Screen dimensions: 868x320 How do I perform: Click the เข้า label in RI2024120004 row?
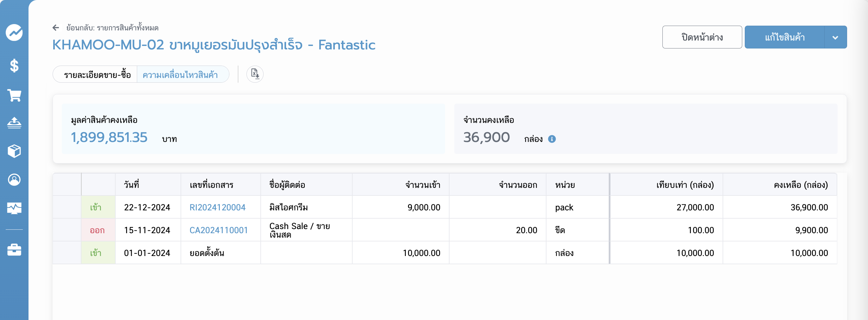coord(96,208)
